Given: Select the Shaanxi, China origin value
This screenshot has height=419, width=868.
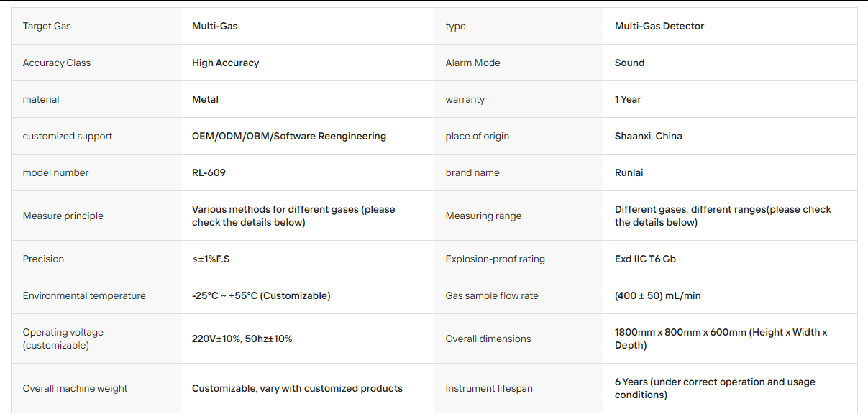Looking at the screenshot, I should [649, 136].
